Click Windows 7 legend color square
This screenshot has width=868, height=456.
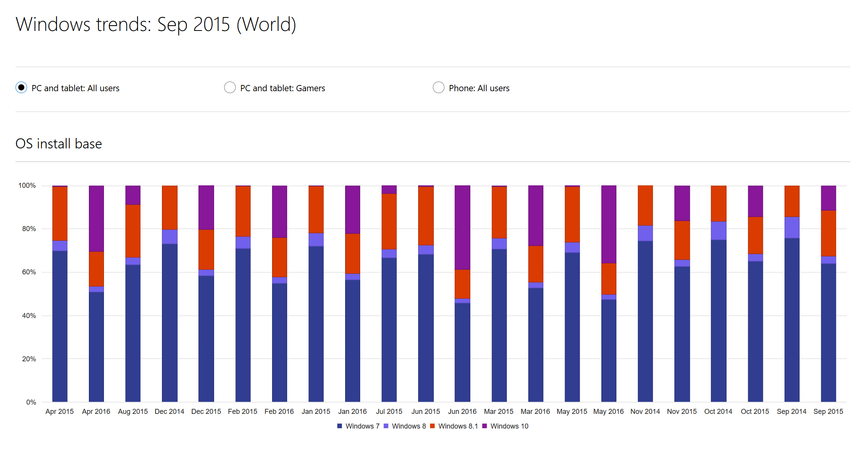[x=340, y=426]
